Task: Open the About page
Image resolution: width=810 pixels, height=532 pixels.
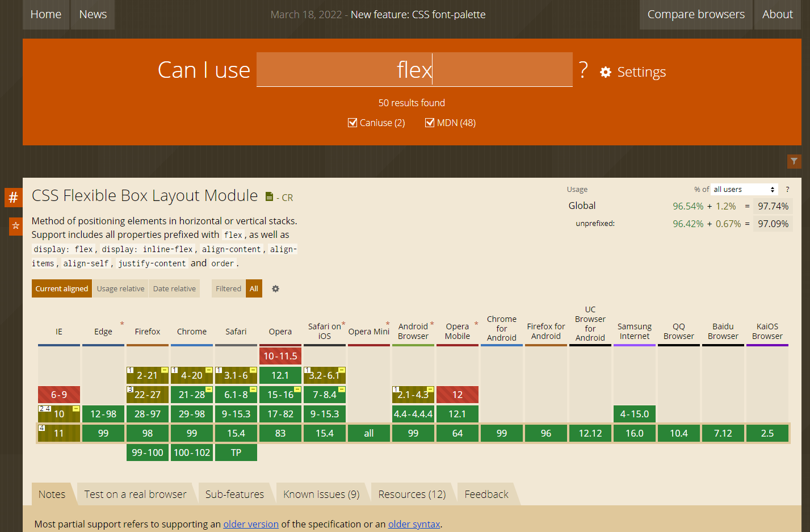Action: [778, 14]
